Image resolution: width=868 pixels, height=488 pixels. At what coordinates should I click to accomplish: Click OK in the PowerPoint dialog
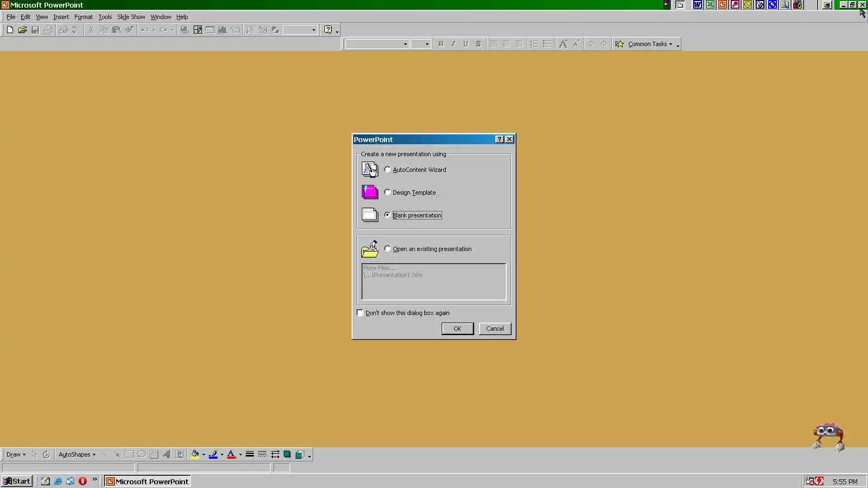(457, 329)
